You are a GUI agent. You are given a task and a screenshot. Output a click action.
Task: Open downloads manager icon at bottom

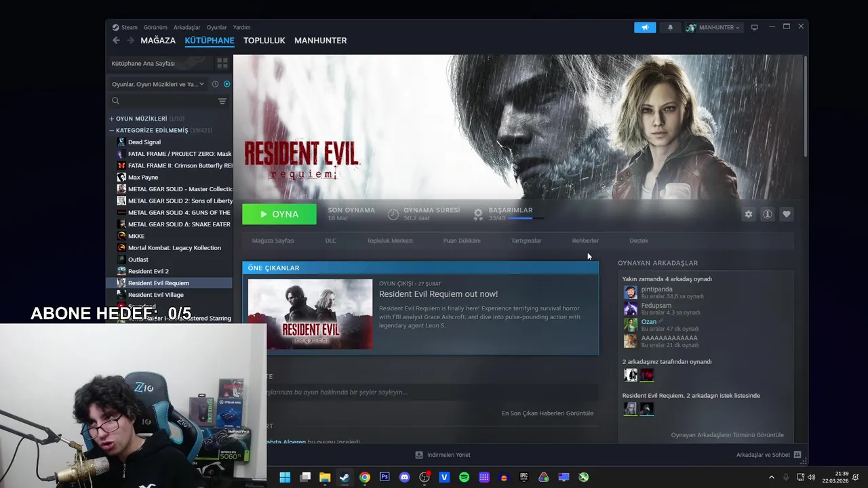[419, 455]
